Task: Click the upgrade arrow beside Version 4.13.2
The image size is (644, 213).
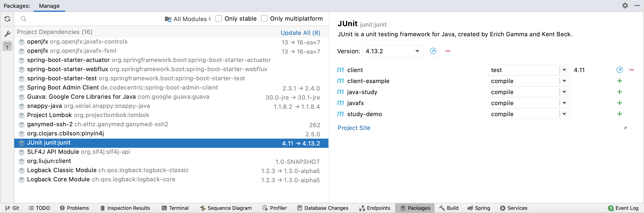Action: coord(433,51)
